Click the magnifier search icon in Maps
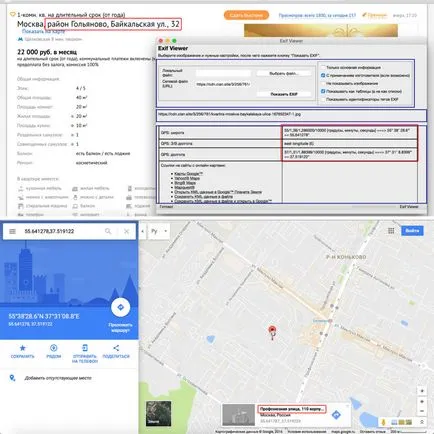This screenshot has width=434, height=434. 108,231
